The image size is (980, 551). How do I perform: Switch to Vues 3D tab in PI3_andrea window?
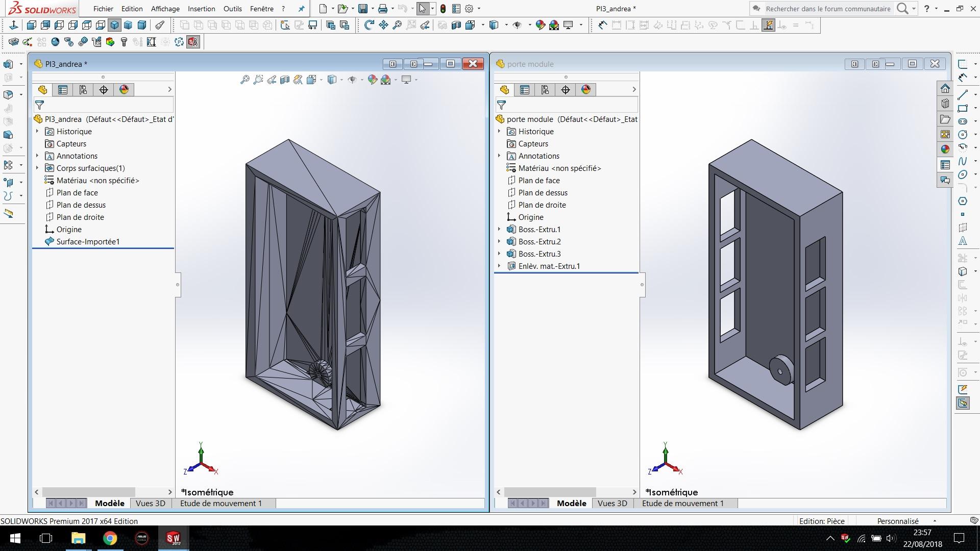(151, 503)
